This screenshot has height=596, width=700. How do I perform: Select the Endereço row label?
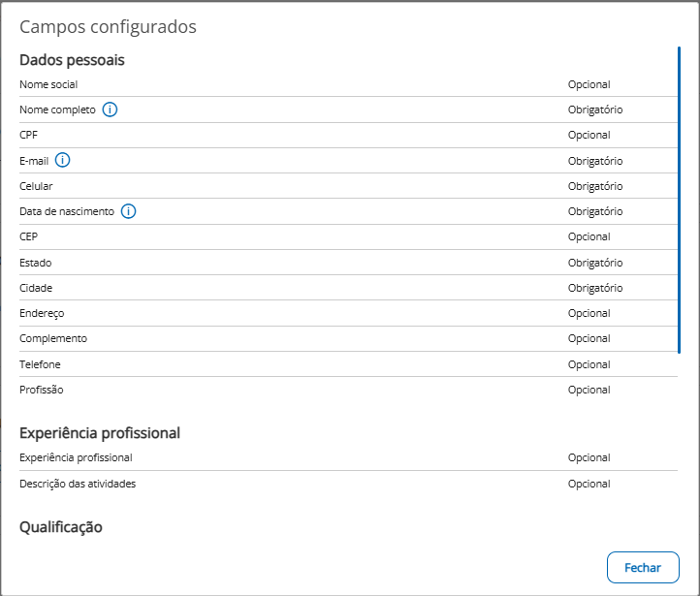[42, 313]
